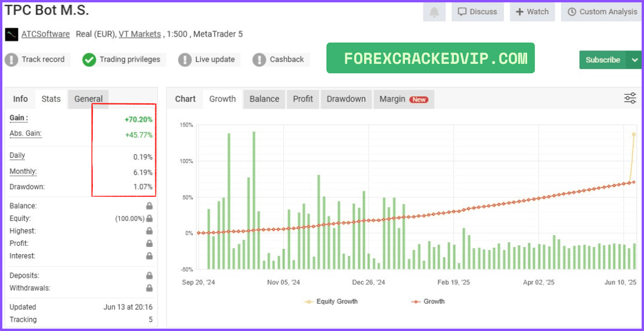Click the Abs. Gain label

pyautogui.click(x=25, y=134)
